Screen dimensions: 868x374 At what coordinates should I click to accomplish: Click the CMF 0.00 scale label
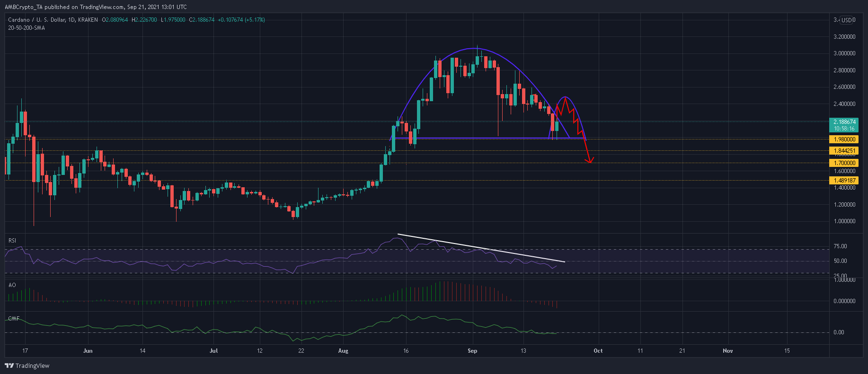point(839,332)
